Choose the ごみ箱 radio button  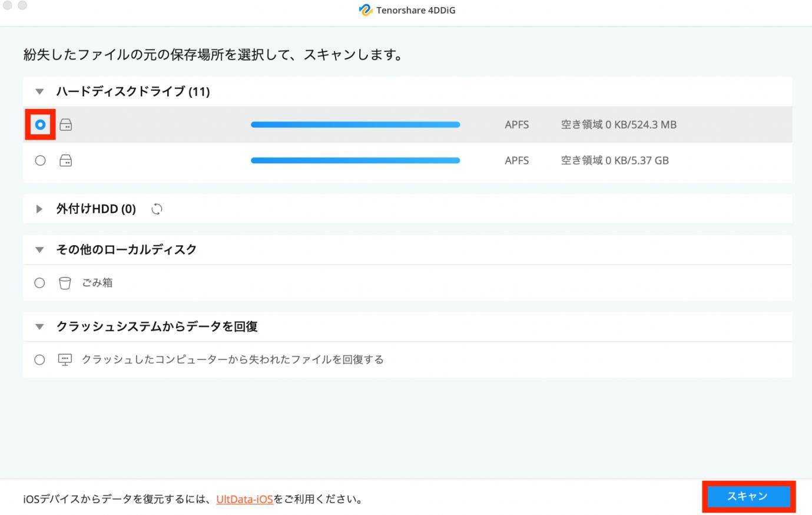[39, 283]
